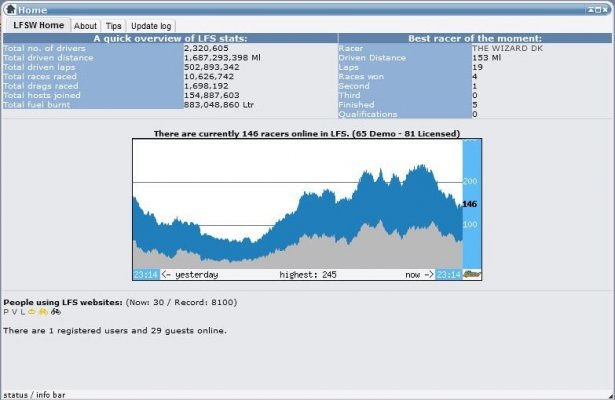Click the letter L user indicator
Image resolution: width=615 pixels, height=400 pixels.
tap(22, 311)
